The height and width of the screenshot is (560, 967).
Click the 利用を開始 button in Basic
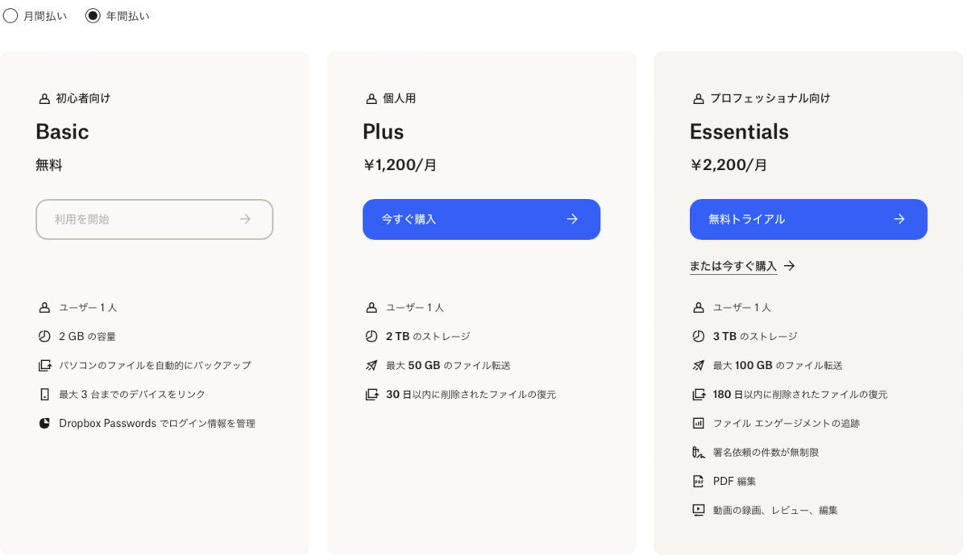coord(155,219)
